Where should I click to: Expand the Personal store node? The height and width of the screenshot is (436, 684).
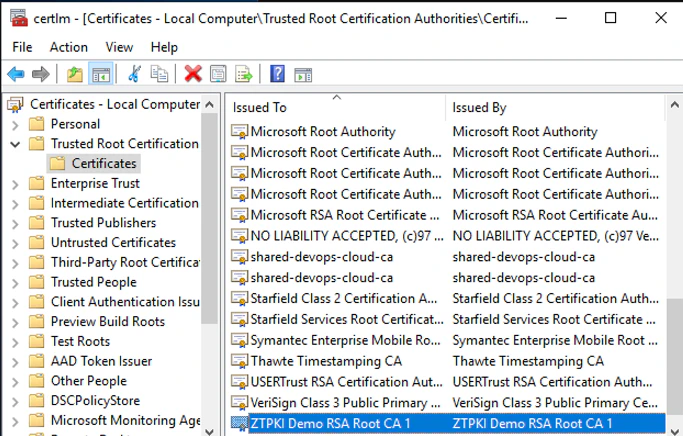[x=15, y=125]
